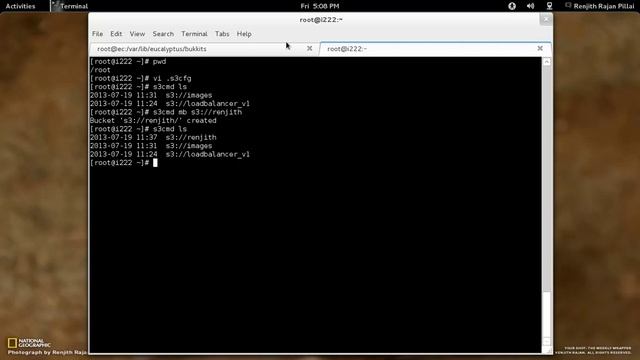Screen dimensions: 640x360
Task: Open the Search menu
Action: (x=163, y=34)
